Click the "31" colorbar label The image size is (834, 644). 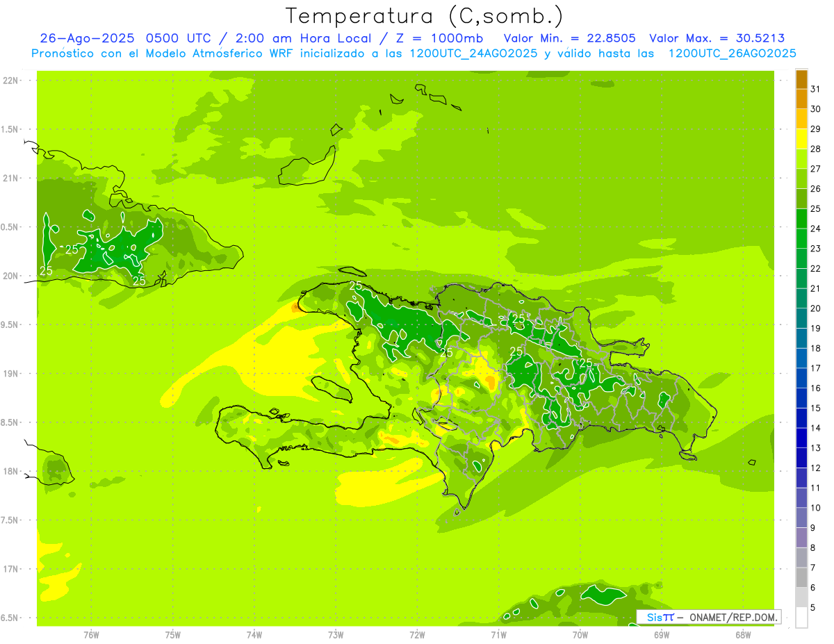(816, 89)
